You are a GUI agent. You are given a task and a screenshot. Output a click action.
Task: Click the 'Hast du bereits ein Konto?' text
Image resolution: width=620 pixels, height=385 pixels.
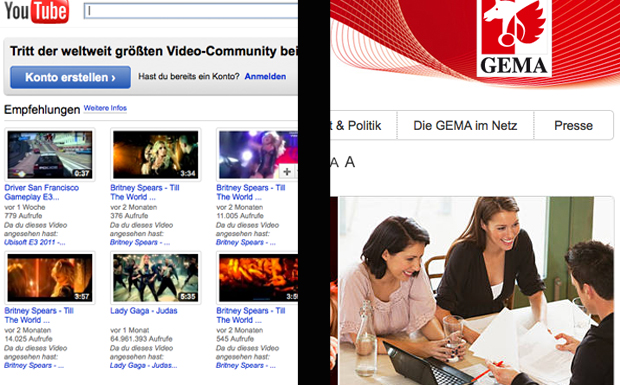click(189, 76)
